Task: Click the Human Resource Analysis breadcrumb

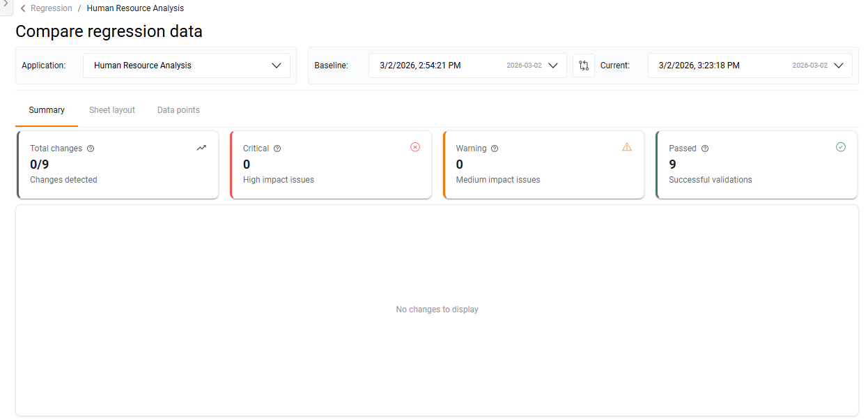Action: [x=135, y=8]
